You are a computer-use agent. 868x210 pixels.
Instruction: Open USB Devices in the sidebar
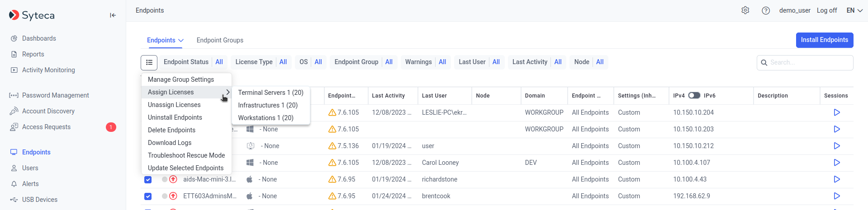(x=39, y=200)
